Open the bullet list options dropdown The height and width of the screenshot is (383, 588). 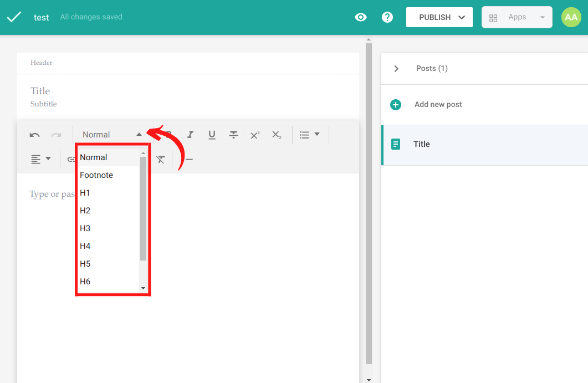pos(310,135)
